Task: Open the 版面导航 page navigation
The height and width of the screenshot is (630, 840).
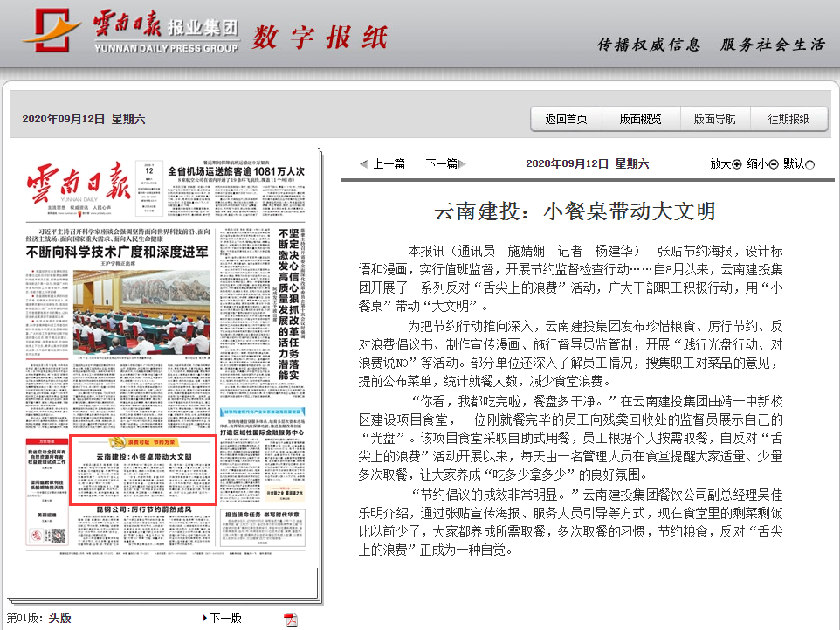Action: click(x=714, y=118)
